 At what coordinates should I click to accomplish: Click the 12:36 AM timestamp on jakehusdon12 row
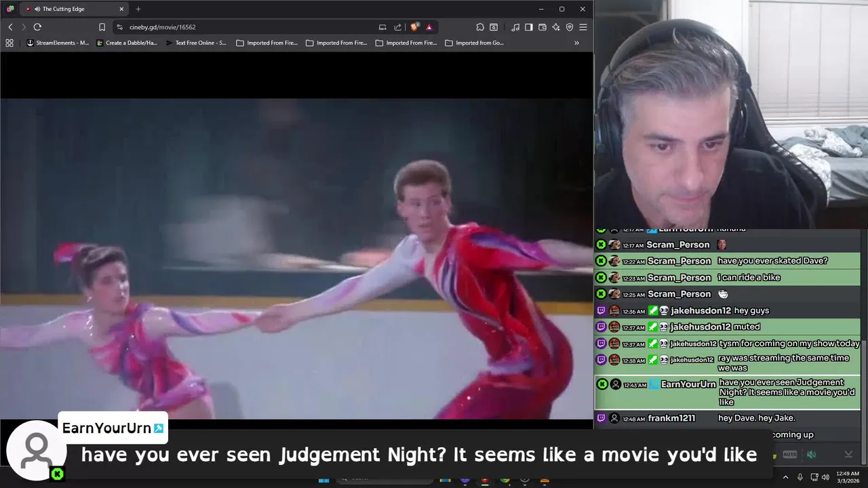634,311
